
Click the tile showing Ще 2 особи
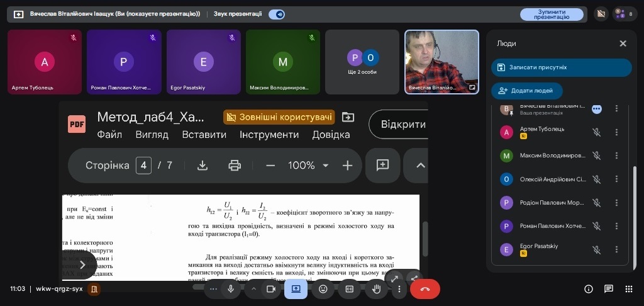pos(362,62)
